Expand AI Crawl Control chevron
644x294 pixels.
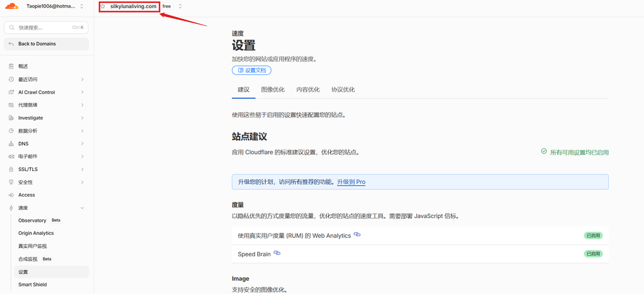[82, 92]
